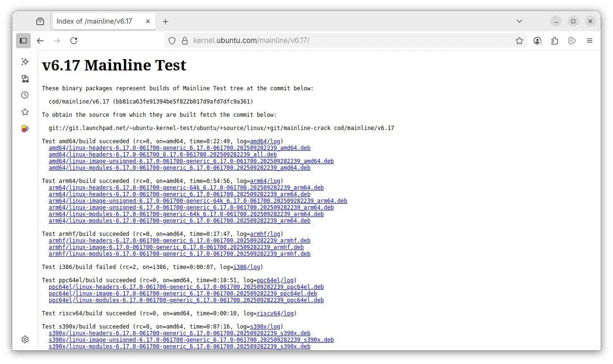Click the 'Test riscv64/build succeeded' text

click(89, 313)
